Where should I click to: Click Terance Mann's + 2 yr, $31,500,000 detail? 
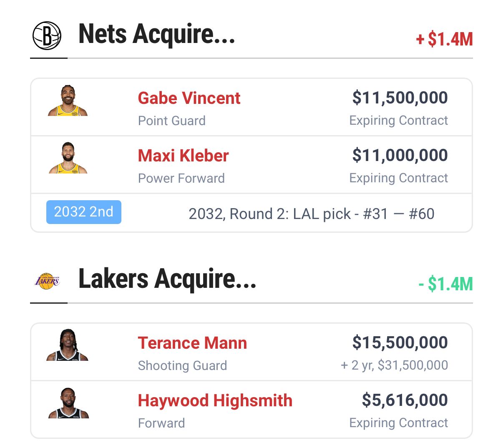point(394,365)
